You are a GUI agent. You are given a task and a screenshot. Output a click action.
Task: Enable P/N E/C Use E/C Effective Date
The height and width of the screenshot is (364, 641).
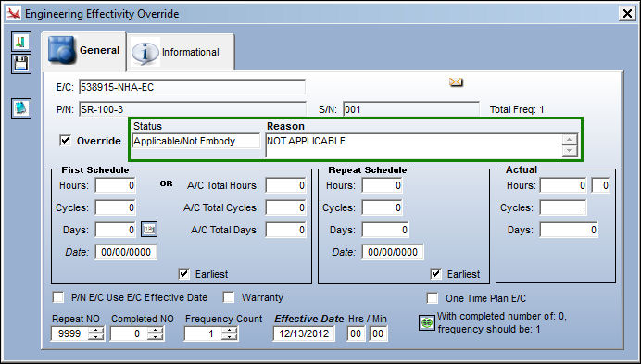coord(58,297)
